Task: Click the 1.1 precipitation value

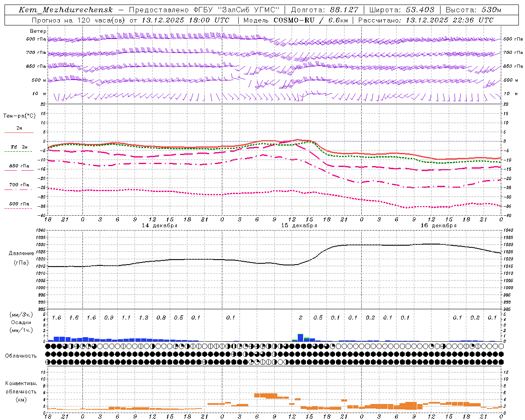Action: tap(126, 318)
